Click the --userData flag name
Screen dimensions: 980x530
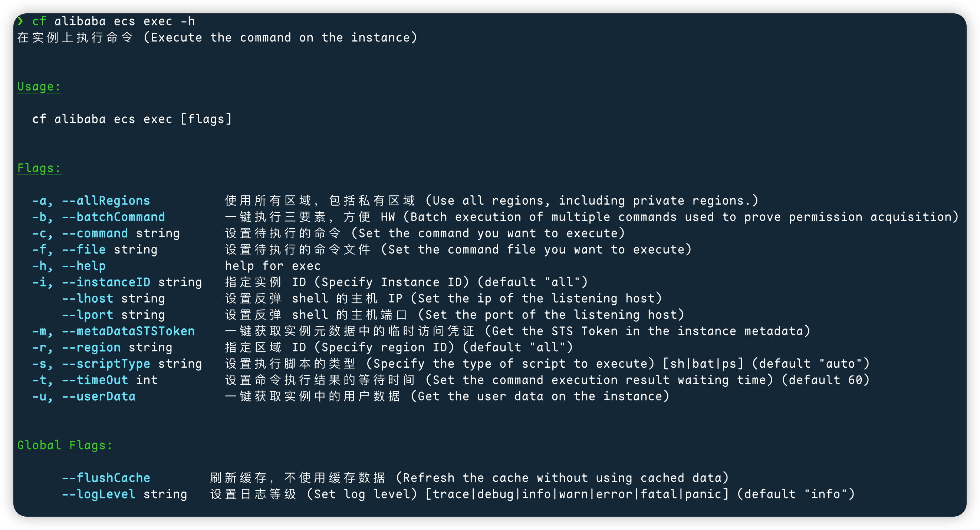pyautogui.click(x=99, y=397)
